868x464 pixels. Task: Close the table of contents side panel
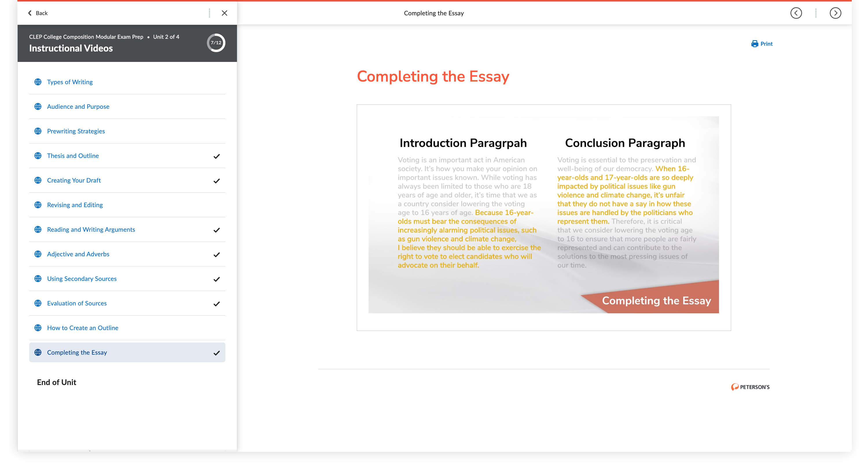pos(225,13)
